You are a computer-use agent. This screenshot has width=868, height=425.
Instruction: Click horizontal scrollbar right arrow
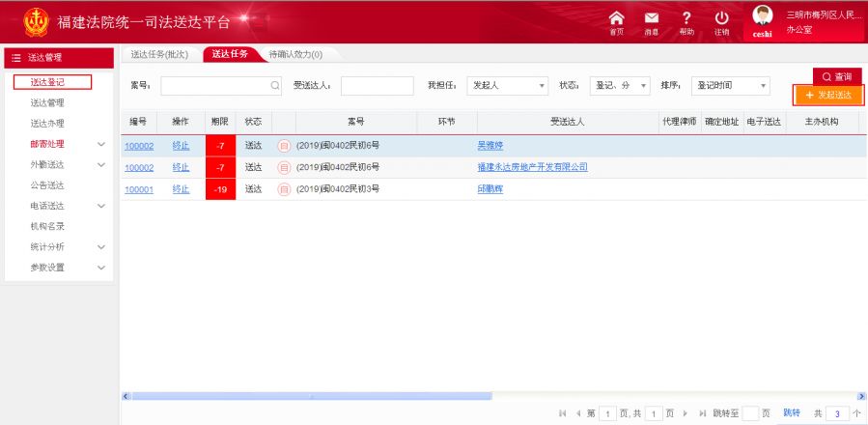[861, 396]
